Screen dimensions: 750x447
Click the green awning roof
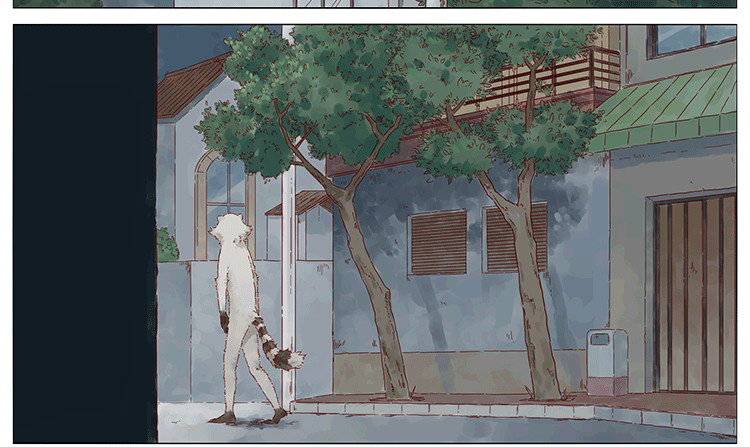tap(670, 108)
